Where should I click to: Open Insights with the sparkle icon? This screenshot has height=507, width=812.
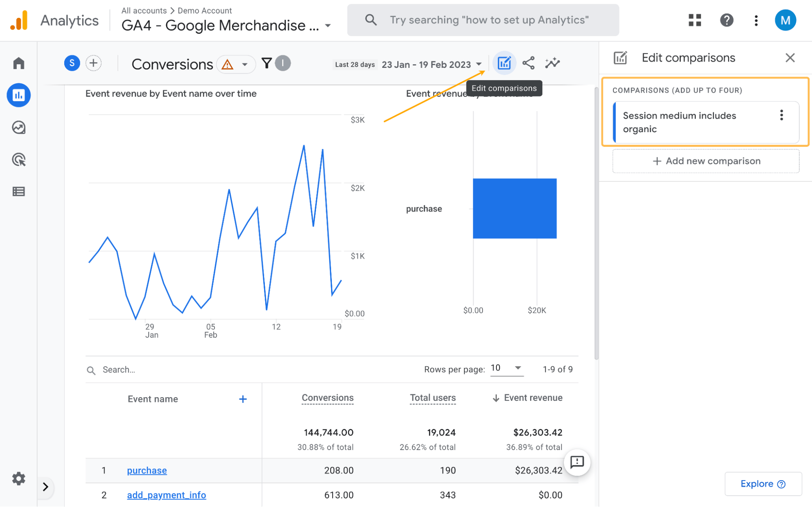tap(552, 63)
